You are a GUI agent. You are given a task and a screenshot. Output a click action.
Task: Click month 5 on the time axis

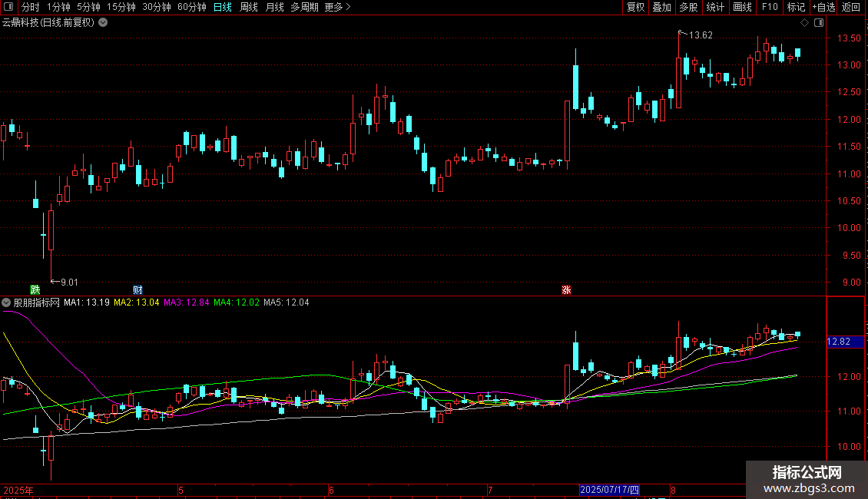[181, 490]
